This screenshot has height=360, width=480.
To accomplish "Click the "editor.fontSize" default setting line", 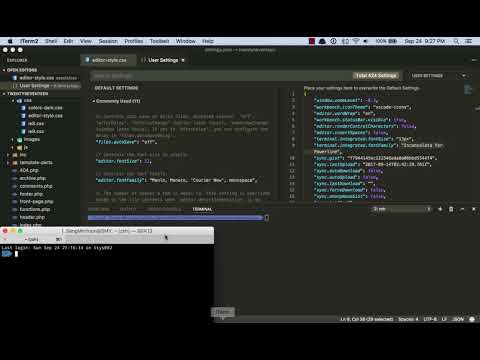I will click(124, 161).
